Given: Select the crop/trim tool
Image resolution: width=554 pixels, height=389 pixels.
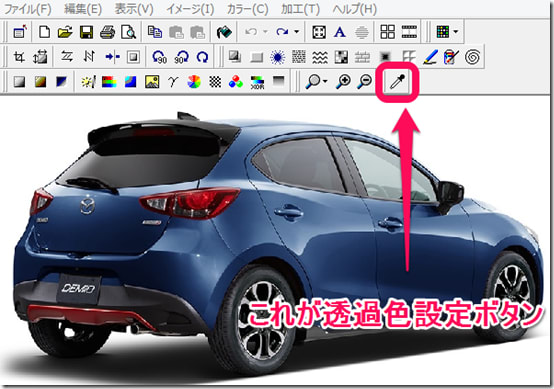Looking at the screenshot, I should (x=19, y=57).
